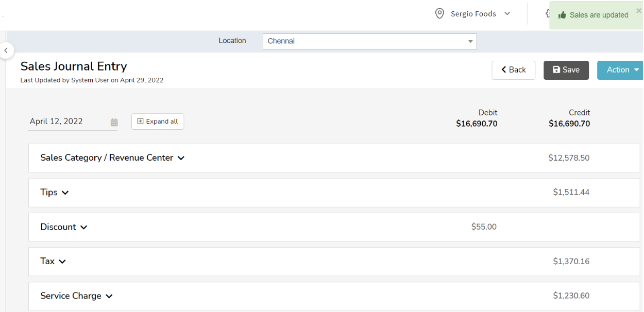Click the location pin icon near Sergio Foods
Viewport: 644px width, 312px height.
(x=439, y=13)
